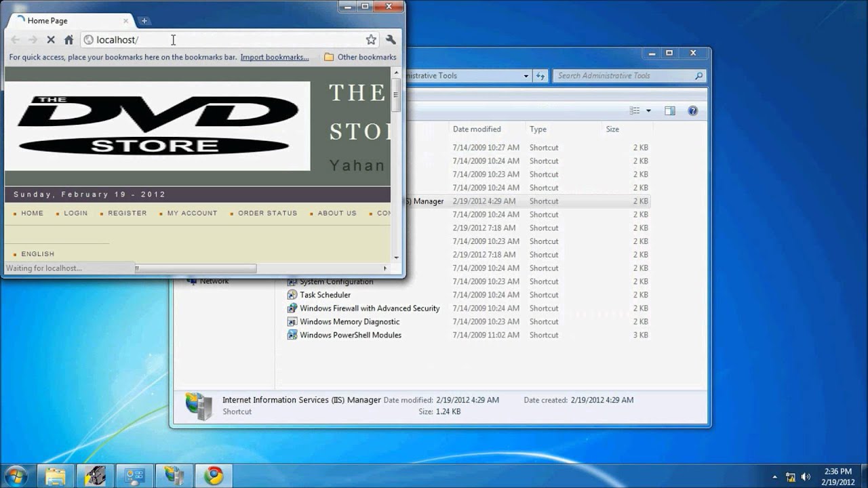Open Explorer help with question mark
Image resolution: width=868 pixels, height=488 pixels.
[692, 110]
